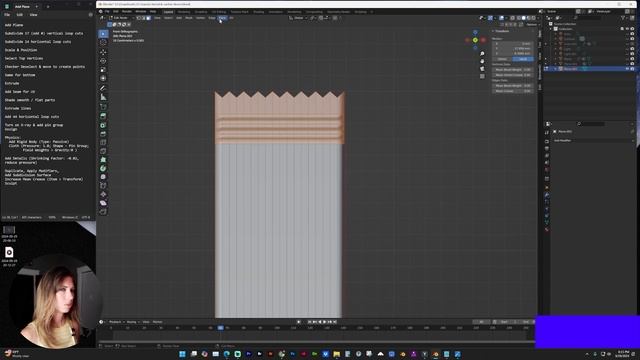Open Playback dropdown in timeline

(x=116, y=322)
